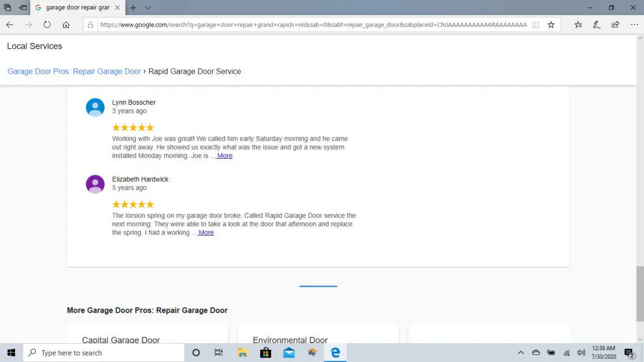644x362 pixels.
Task: Share this page icon
Action: click(615, 25)
